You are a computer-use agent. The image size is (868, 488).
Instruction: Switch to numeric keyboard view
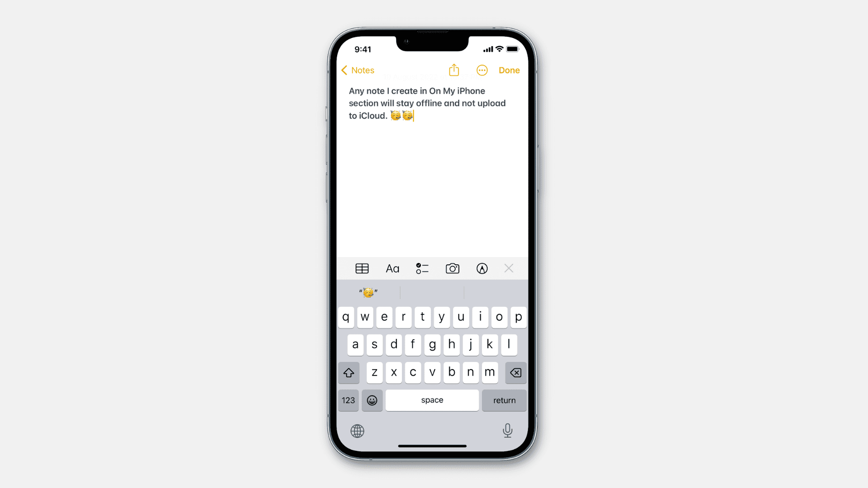(x=348, y=400)
